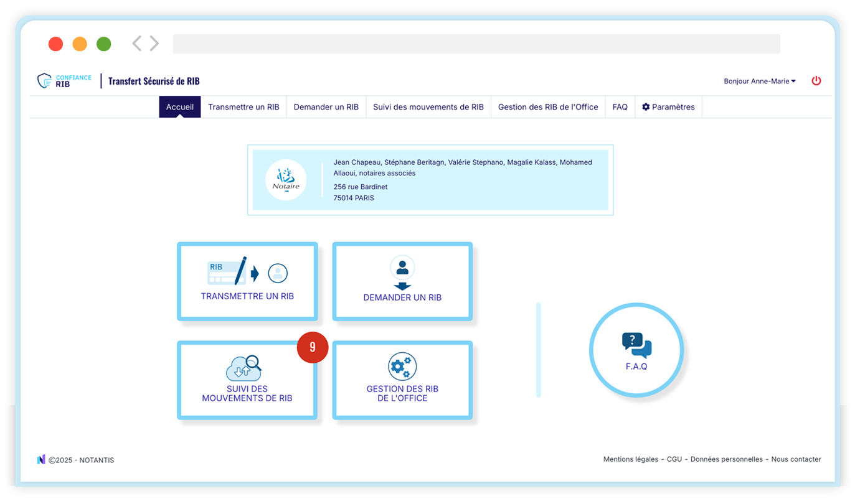Expand the Bonjour Anne-Marie user menu
This screenshot has width=855, height=504.
click(759, 81)
